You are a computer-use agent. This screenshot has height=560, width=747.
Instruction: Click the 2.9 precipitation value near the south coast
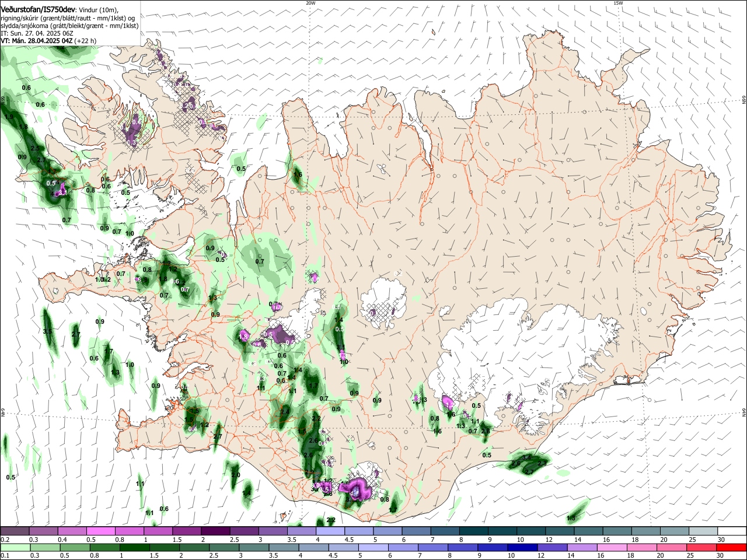click(309, 473)
